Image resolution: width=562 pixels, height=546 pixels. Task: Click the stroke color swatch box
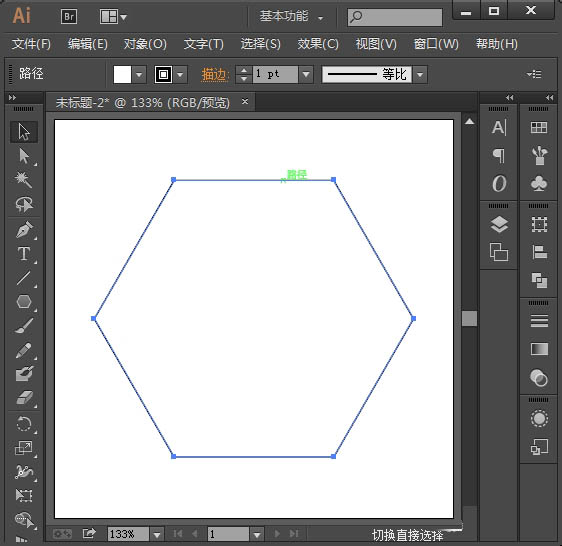point(163,75)
